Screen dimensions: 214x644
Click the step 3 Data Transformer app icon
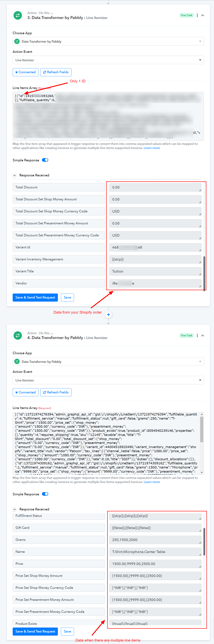click(x=18, y=16)
